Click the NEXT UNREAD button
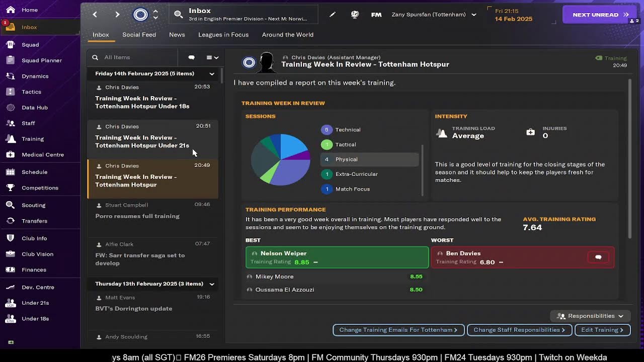This screenshot has width=644, height=362. [x=601, y=15]
